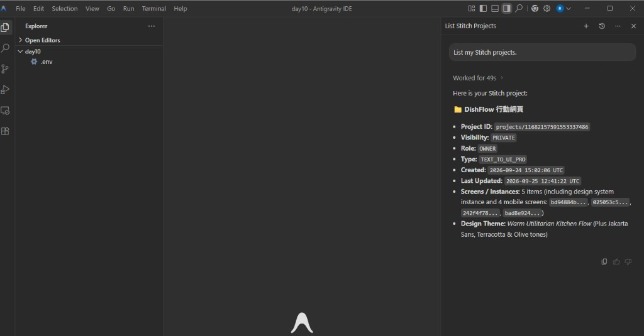Toggle the primary side bar

pos(484,8)
